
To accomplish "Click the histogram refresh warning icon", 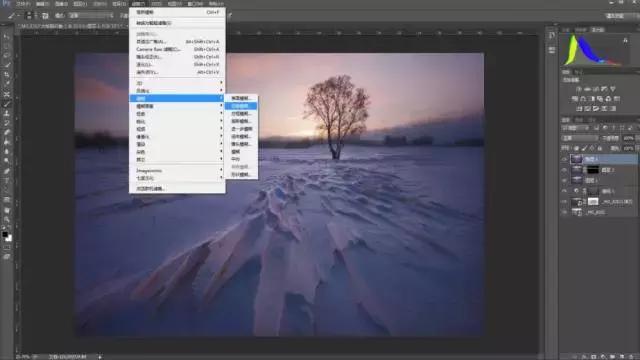I will point(625,40).
